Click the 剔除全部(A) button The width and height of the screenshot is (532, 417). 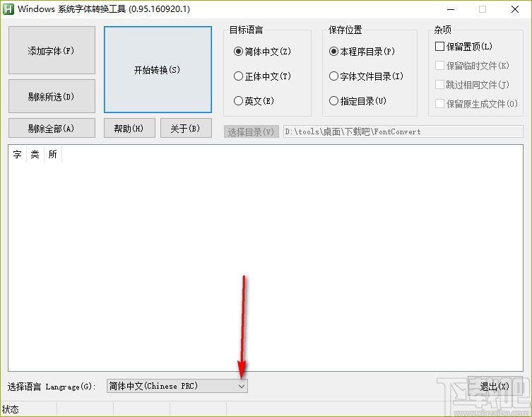(x=52, y=128)
